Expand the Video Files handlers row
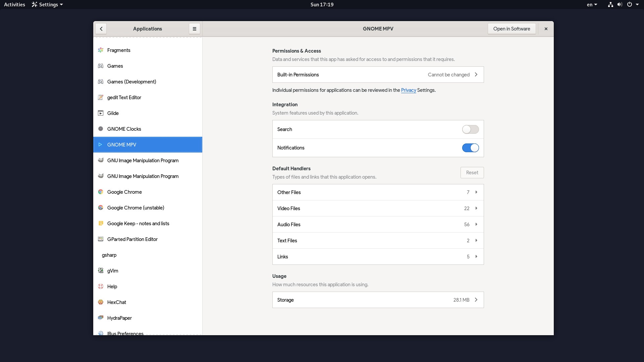The image size is (644, 362). click(378, 208)
